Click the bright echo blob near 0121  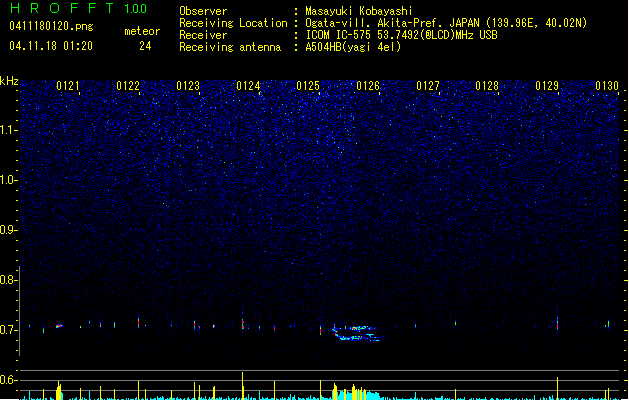coord(59,326)
